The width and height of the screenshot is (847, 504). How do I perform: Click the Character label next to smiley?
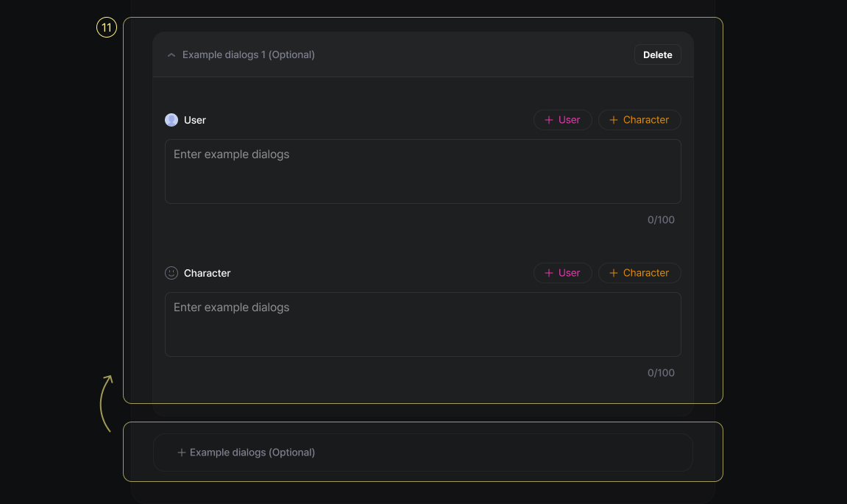point(207,273)
